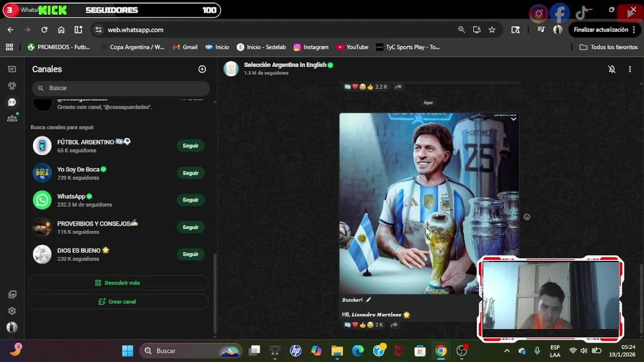Open the Communities icon in WhatsApp sidebar

pyautogui.click(x=12, y=119)
